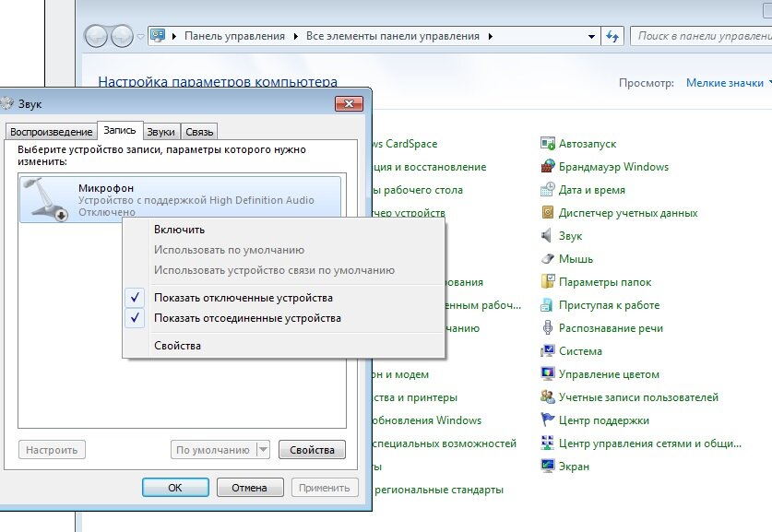Click the Мышь icon
The width and height of the screenshot is (772, 532).
548,259
